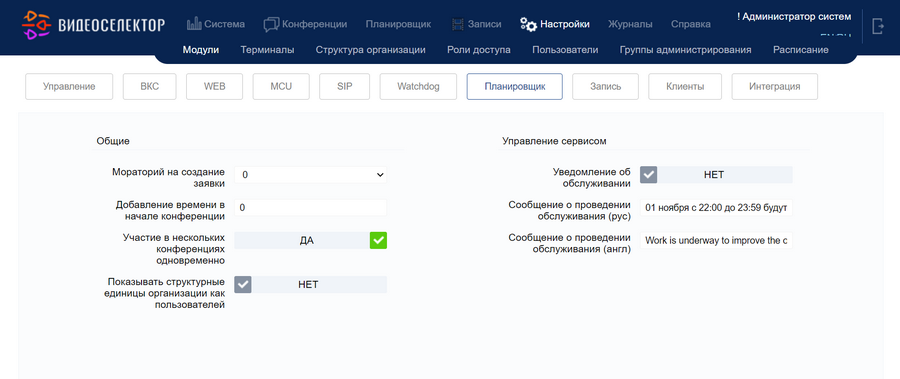Click the Сообщение о проведении обслуживания (рус) label
Viewport: 900px width, 379px height.
coord(570,210)
